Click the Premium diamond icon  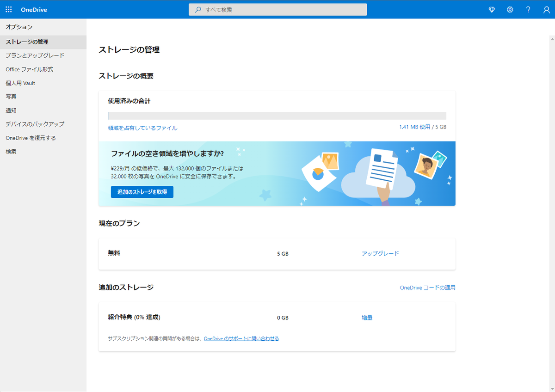492,10
